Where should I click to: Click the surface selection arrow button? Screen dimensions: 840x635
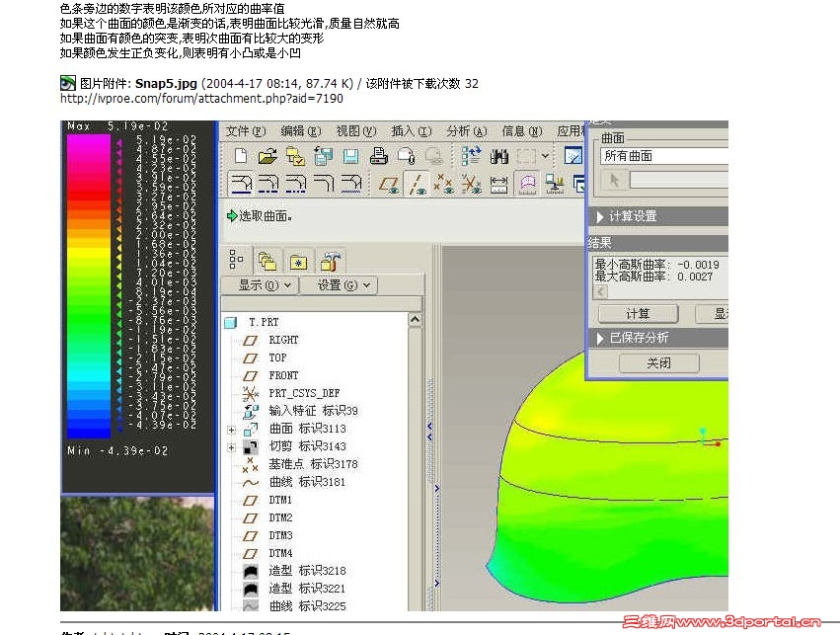[x=614, y=180]
